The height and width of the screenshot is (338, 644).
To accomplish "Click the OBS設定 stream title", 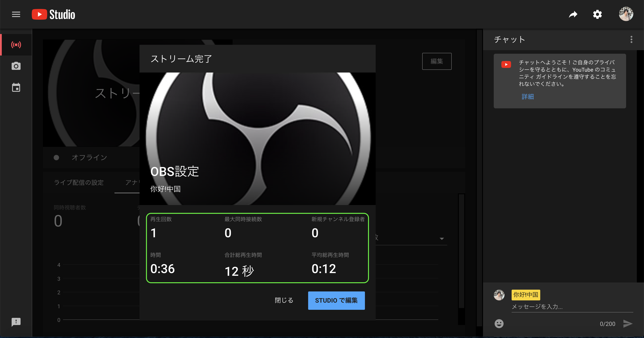I will 174,171.
